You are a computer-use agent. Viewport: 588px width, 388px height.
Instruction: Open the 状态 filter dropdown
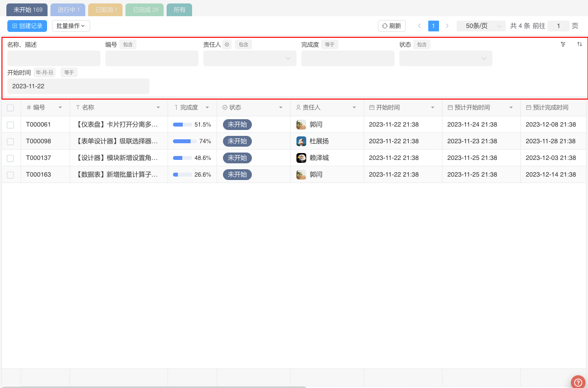tap(445, 58)
